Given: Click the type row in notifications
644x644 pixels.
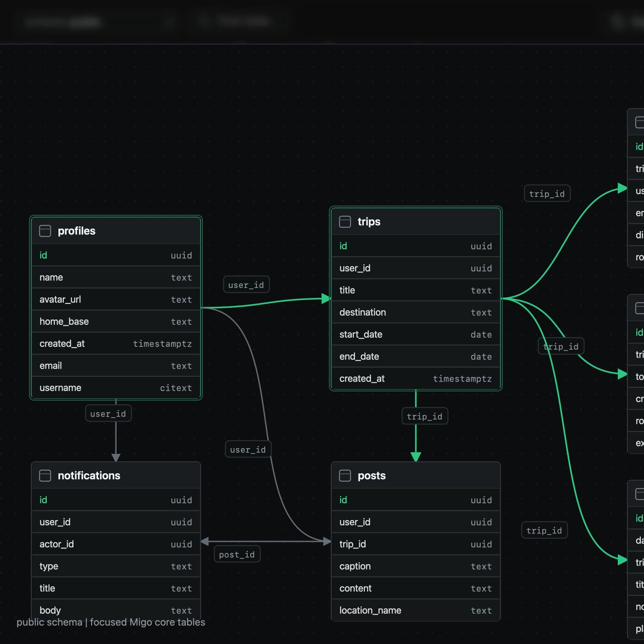Looking at the screenshot, I should tap(116, 566).
